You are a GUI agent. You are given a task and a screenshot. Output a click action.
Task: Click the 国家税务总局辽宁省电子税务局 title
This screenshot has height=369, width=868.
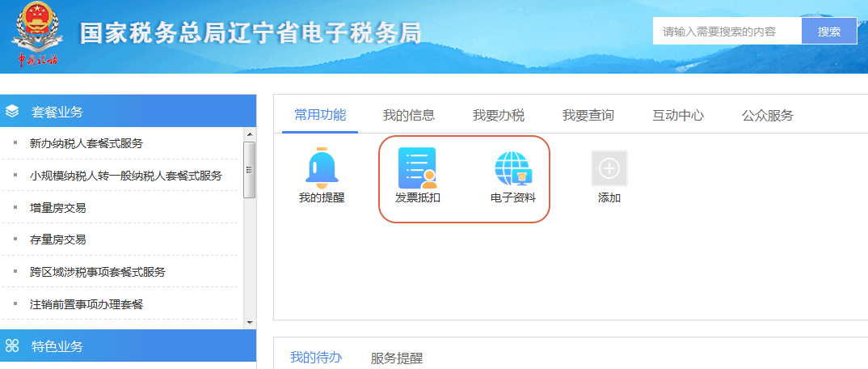click(x=251, y=33)
